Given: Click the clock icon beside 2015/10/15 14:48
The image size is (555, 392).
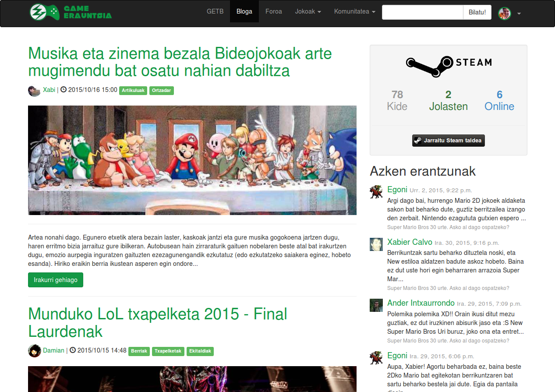Looking at the screenshot, I should 73,350.
